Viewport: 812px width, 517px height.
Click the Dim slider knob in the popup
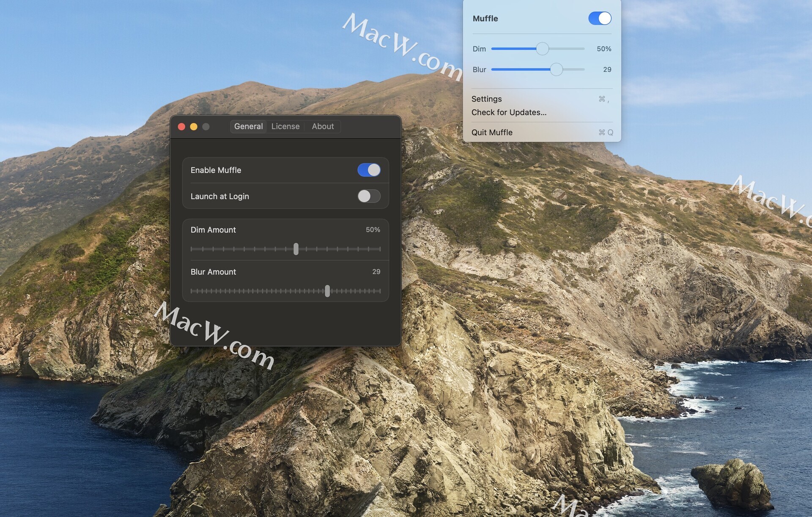(x=542, y=49)
